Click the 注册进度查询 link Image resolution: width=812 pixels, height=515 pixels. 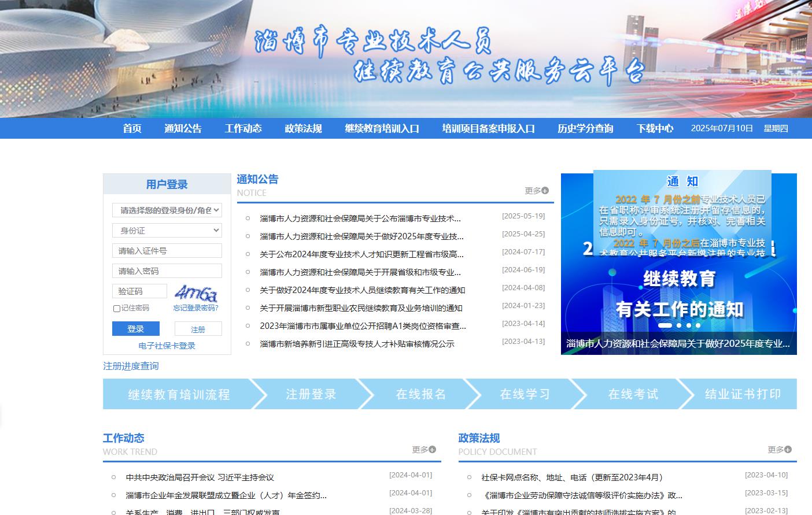[131, 366]
